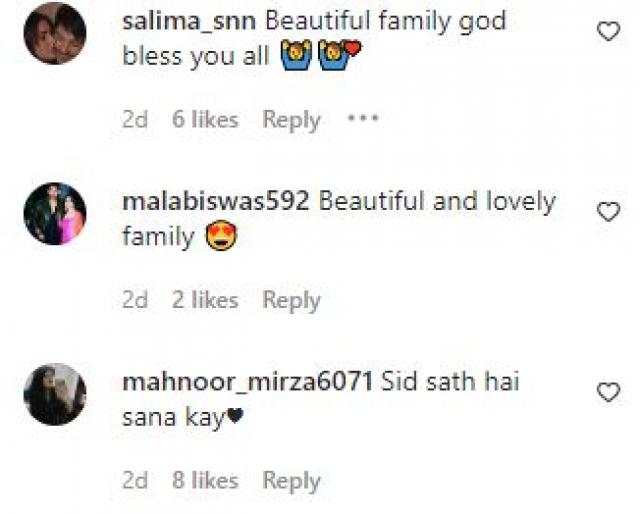Open the malabiswas592 username link

[216, 201]
